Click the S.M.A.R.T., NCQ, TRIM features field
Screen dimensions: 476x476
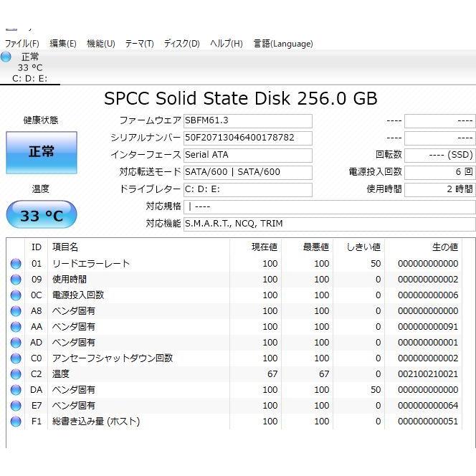[329, 224]
